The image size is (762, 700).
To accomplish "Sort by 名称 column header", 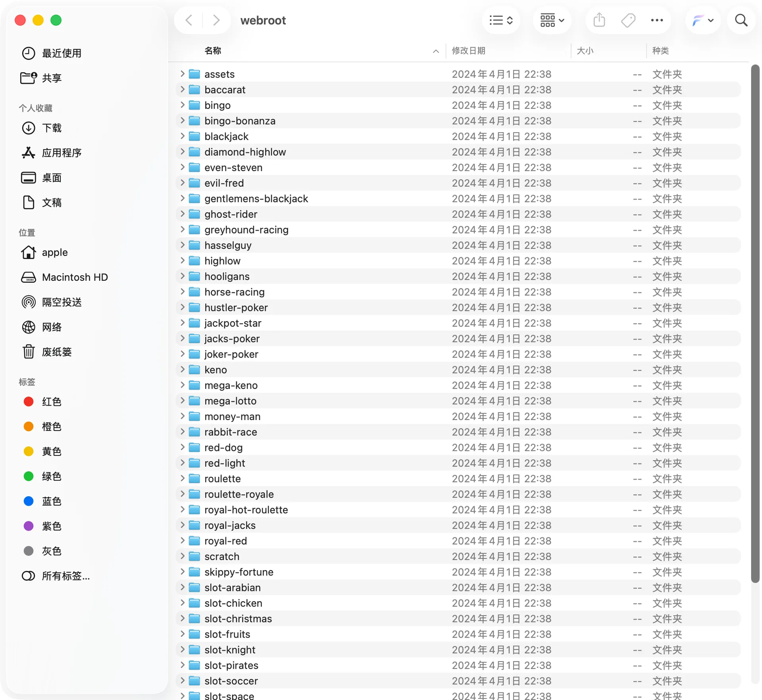I will [x=213, y=50].
